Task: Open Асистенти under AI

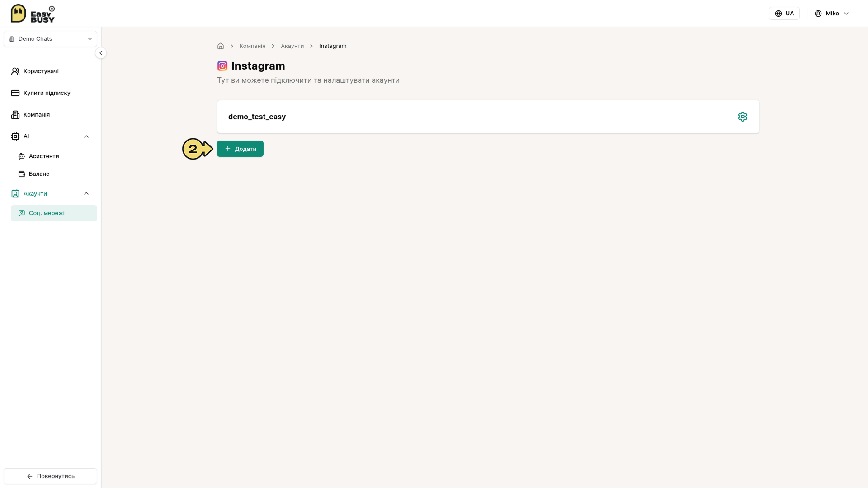Action: click(x=54, y=156)
